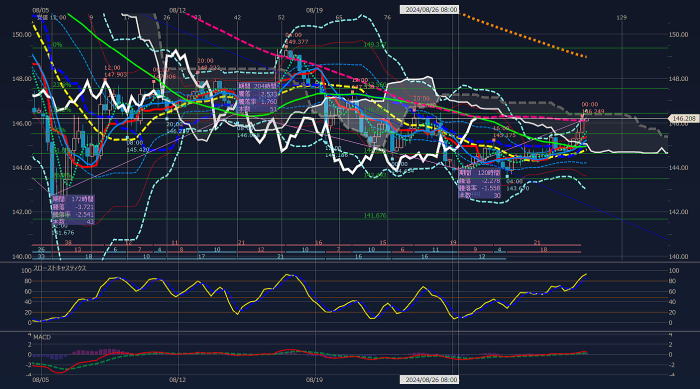This screenshot has height=389, width=700.
Task: Click MACD level -2 on right axis
Action: pyautogui.click(x=671, y=365)
